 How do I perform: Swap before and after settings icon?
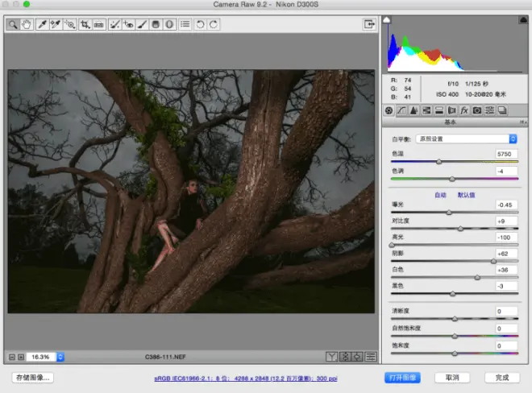[x=345, y=357]
